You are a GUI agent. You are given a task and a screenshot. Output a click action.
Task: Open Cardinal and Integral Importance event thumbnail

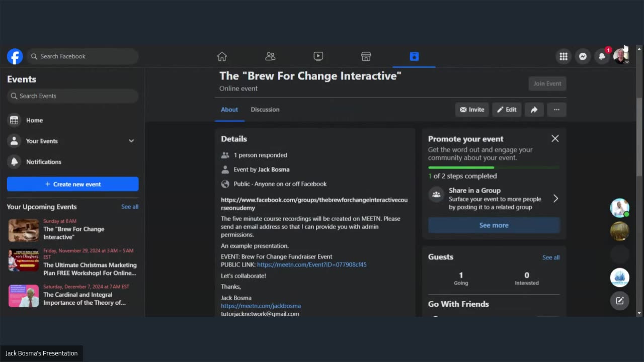point(23,296)
